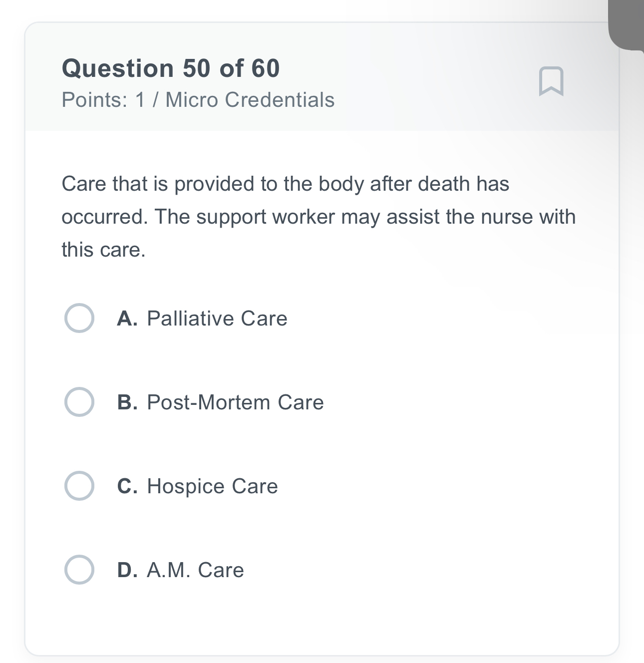Click the bold letter 'D.' option label
The width and height of the screenshot is (644, 663).
127,570
